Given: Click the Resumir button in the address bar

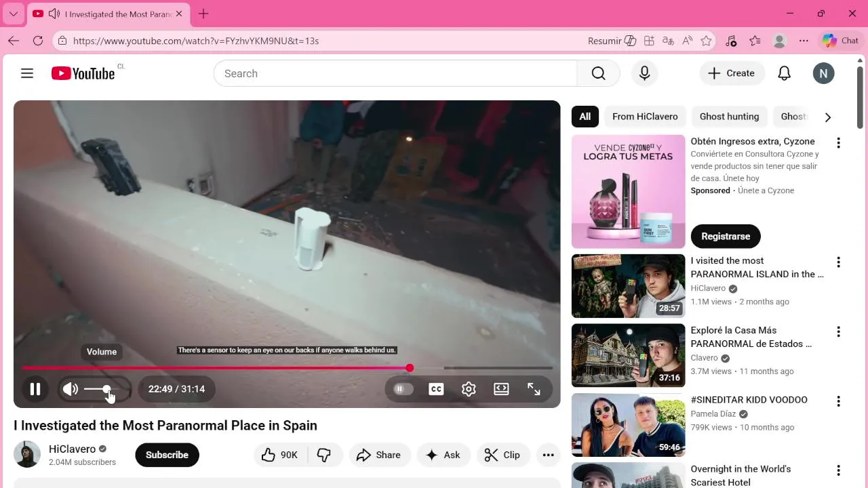Looking at the screenshot, I should coord(612,41).
